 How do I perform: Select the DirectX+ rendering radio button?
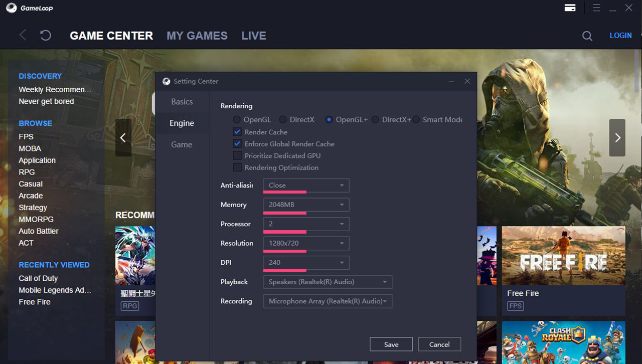coord(375,120)
